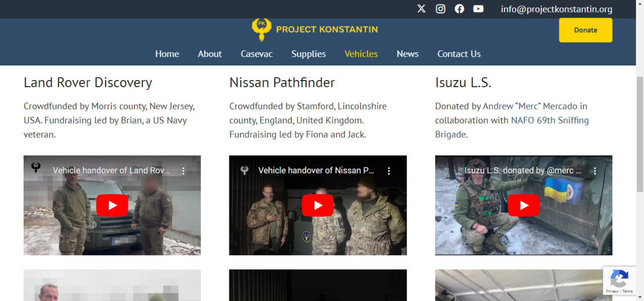Click 'Vehicle handover of Nissan P...' video title
644x301 pixels.
[316, 171]
